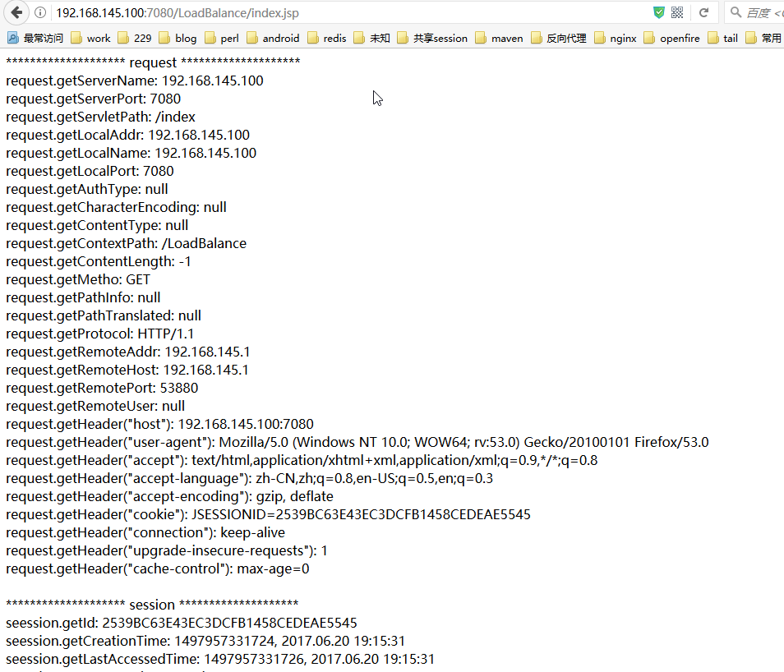Expand the blog bookmarks folder
Image resolution: width=784 pixels, height=672 pixels.
pyautogui.click(x=178, y=38)
